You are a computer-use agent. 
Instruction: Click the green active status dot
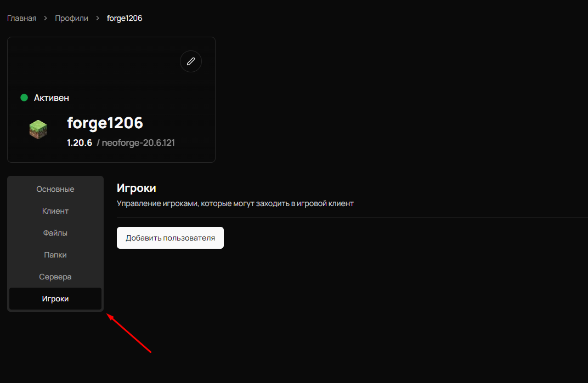24,98
